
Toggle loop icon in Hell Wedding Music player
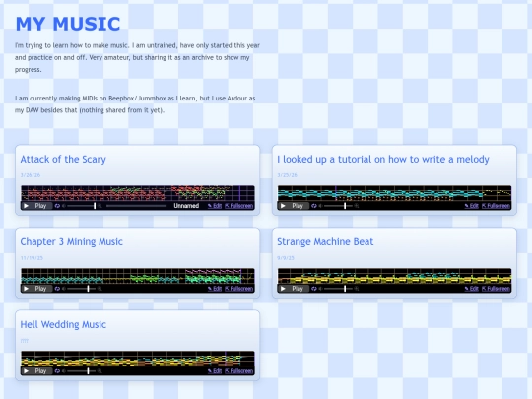click(x=57, y=371)
